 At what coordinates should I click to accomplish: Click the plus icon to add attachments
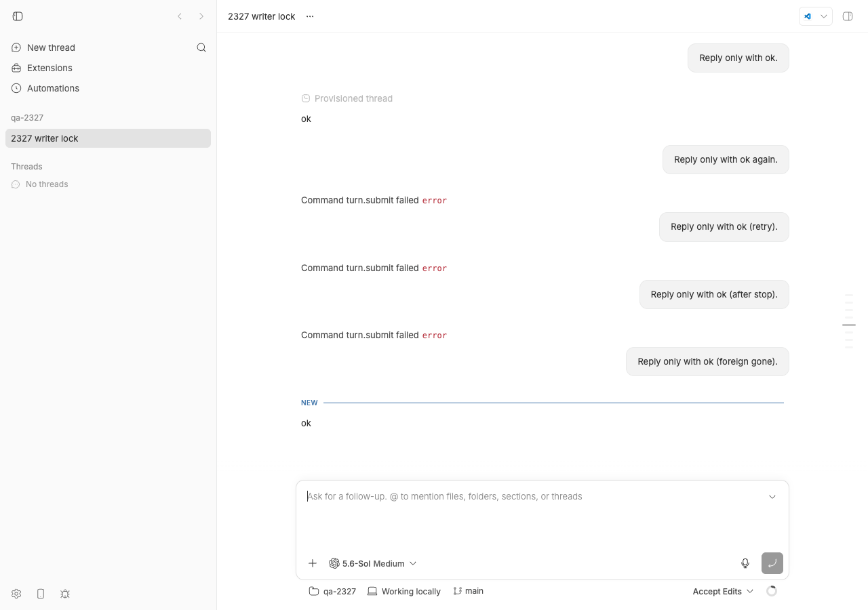point(313,563)
